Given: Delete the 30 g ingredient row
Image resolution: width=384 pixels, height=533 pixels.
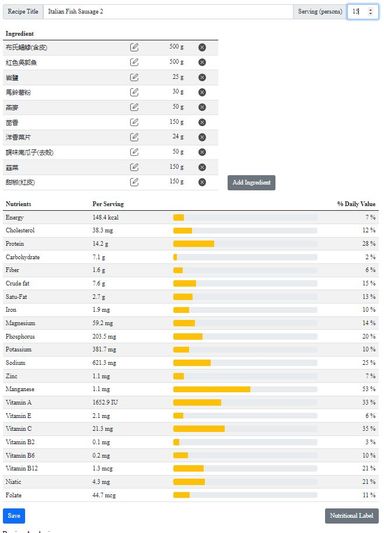Looking at the screenshot, I should click(x=202, y=92).
